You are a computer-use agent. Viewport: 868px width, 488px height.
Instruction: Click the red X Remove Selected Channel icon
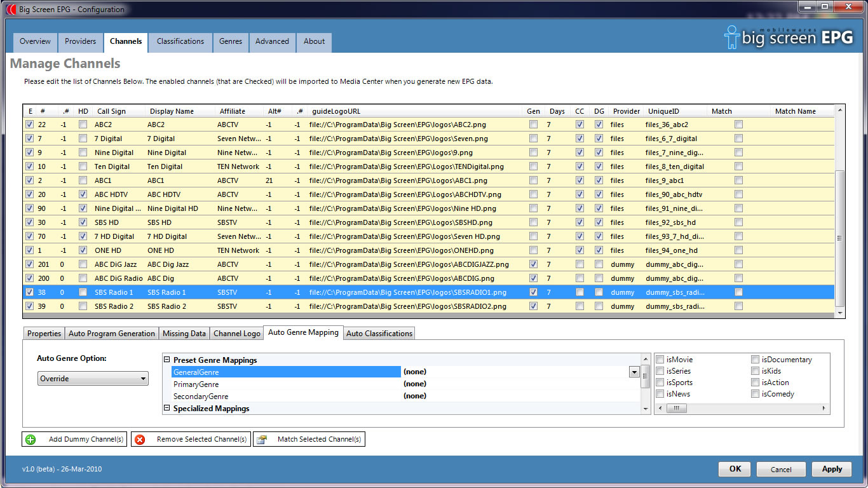point(140,440)
